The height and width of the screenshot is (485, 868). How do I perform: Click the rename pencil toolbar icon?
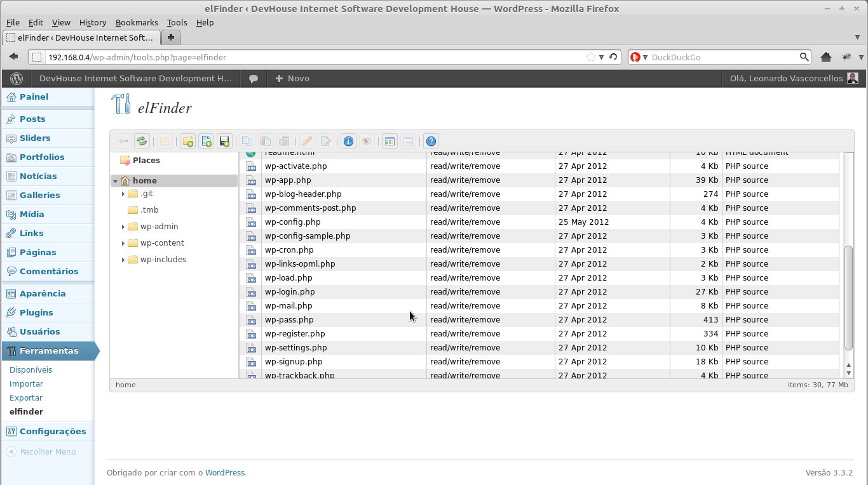307,142
